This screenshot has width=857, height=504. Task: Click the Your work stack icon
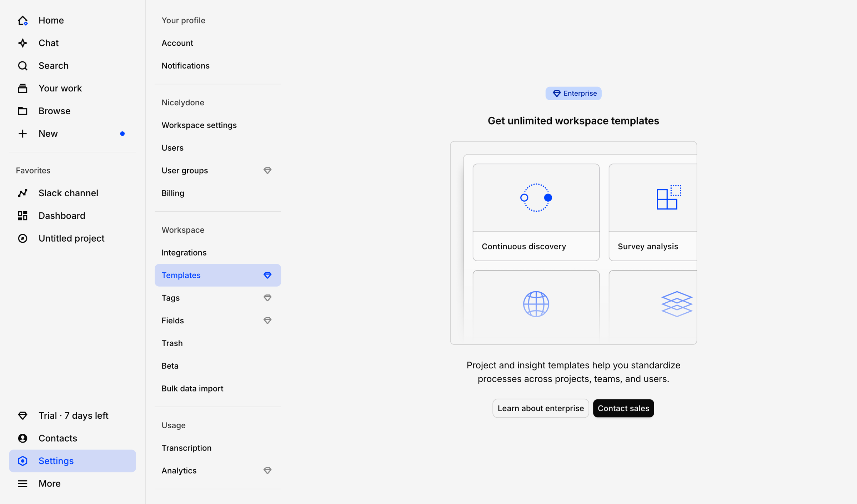pyautogui.click(x=23, y=88)
